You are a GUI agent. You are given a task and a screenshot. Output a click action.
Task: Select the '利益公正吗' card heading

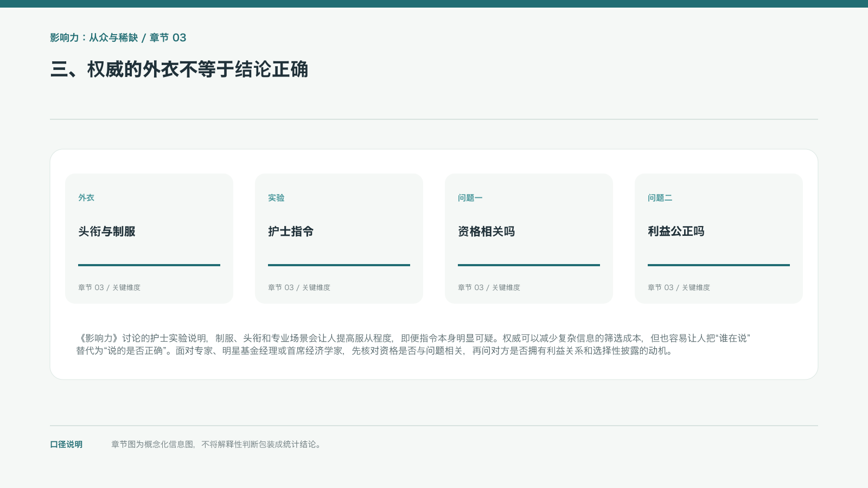(676, 232)
